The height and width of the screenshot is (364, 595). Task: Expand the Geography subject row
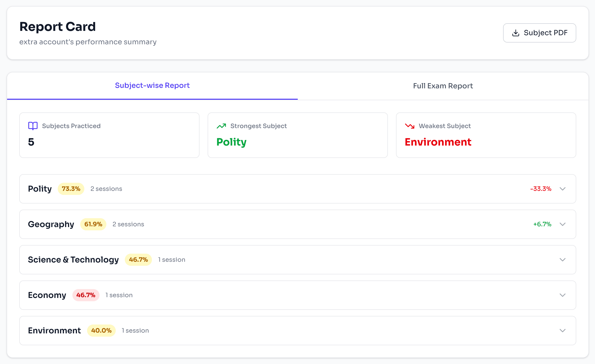pyautogui.click(x=563, y=224)
